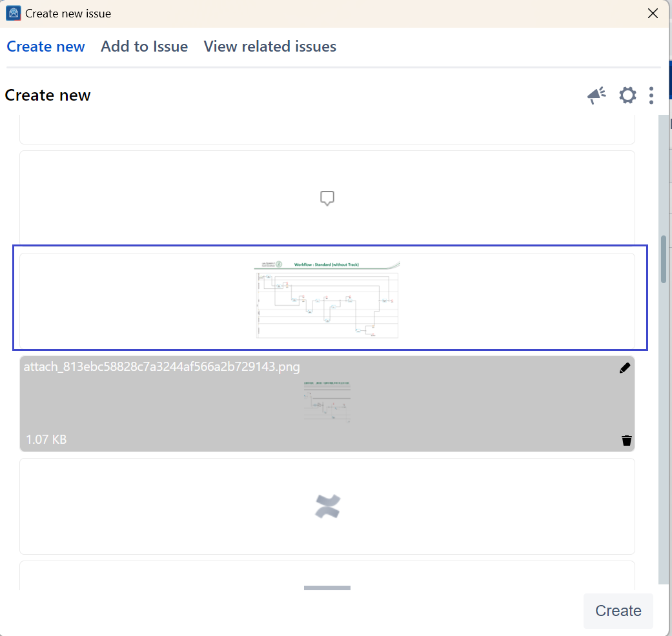Image resolution: width=672 pixels, height=636 pixels.
Task: Open the three-dot more options menu
Action: coord(651,95)
